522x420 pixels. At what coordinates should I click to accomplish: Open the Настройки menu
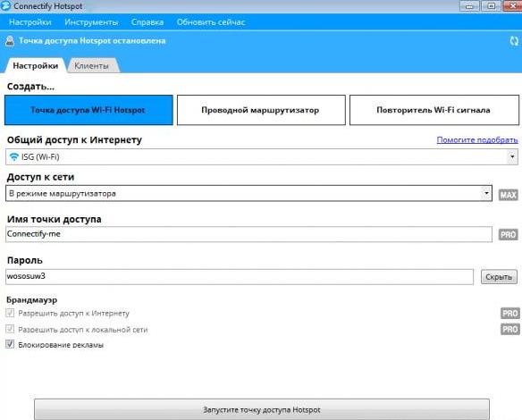[30, 22]
